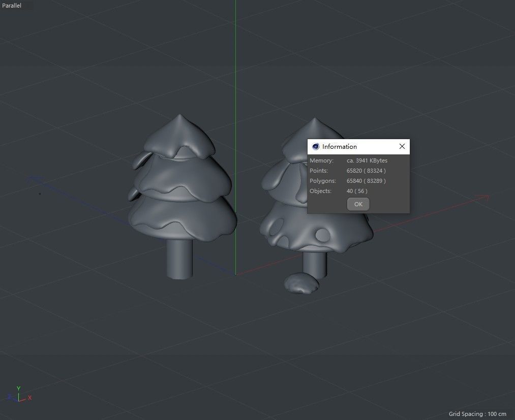The width and height of the screenshot is (515, 420).
Task: Click the Cinema 4D logo in the dialog
Action: tap(315, 146)
